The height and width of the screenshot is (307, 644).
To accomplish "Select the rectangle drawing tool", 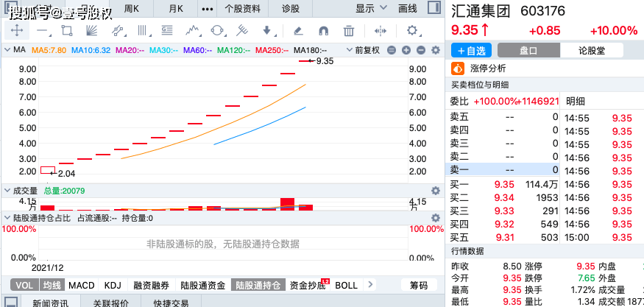I will coord(66,30).
